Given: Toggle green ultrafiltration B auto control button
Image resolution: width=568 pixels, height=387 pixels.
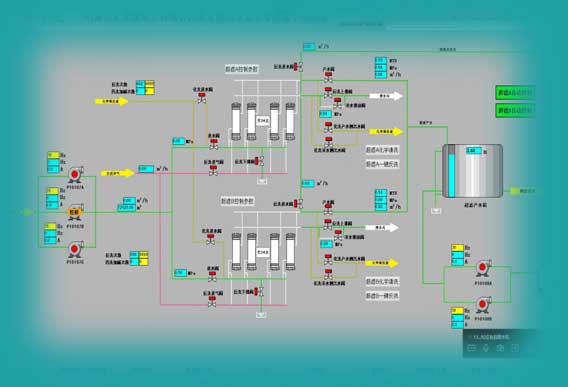Looking at the screenshot, I should click(514, 110).
